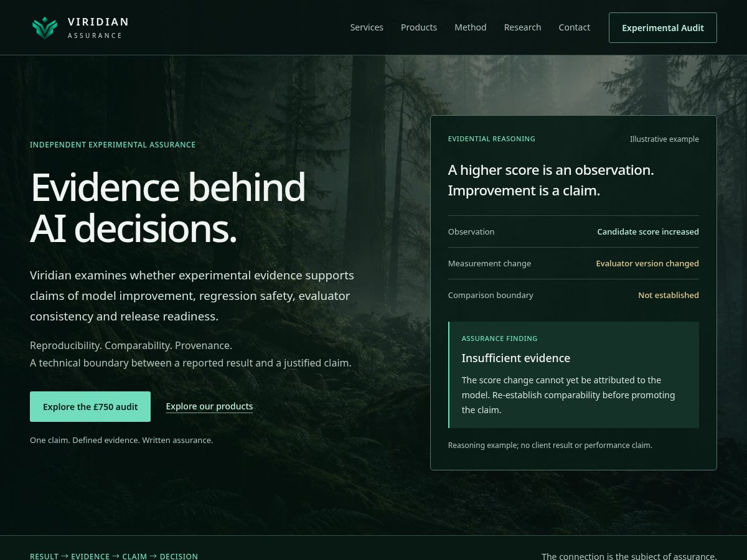The image size is (747, 560).
Task: Click the 'Not established' value
Action: [x=669, y=295]
